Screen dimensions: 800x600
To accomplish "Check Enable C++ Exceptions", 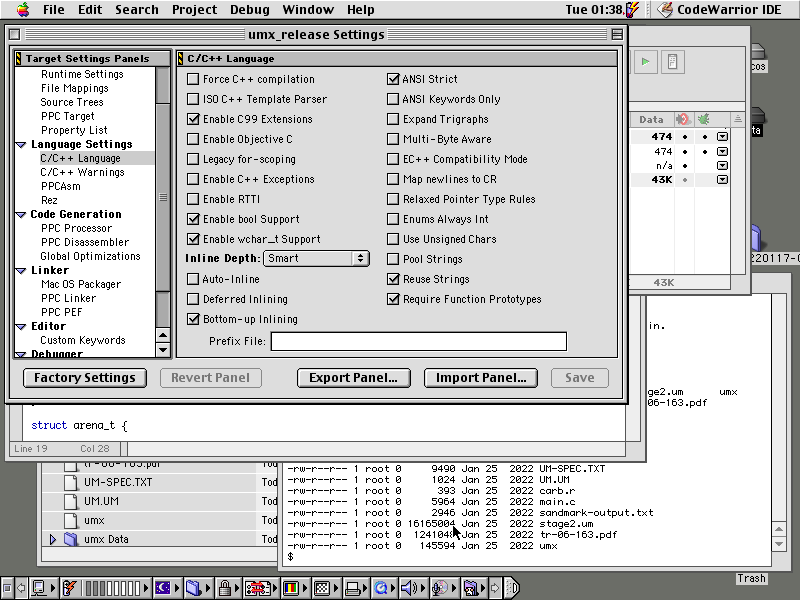I will 193,179.
